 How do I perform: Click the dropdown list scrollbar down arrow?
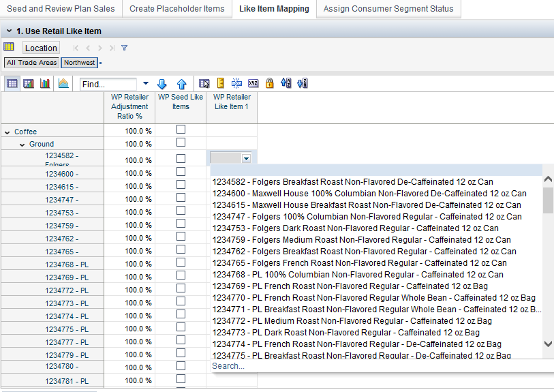548,344
